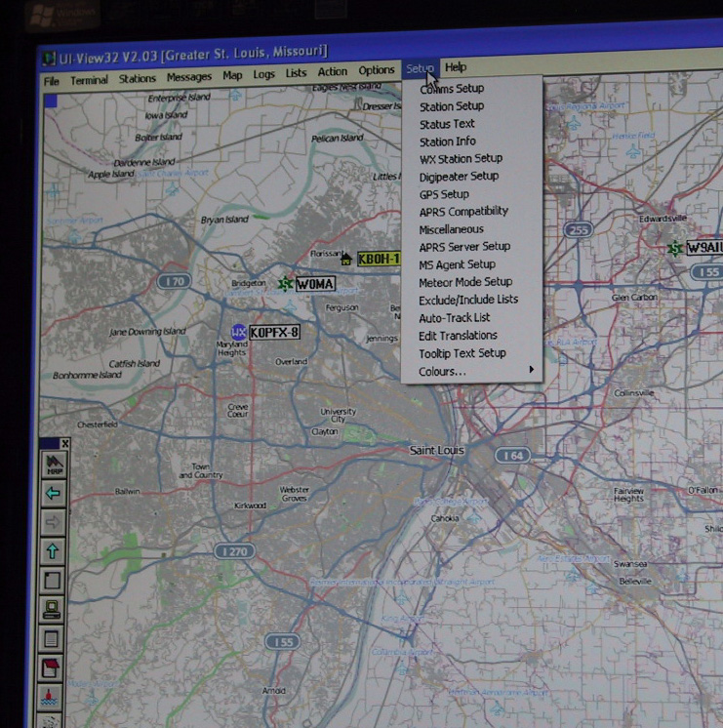The width and height of the screenshot is (723, 728).
Task: Open WX Station Setup
Action: (x=461, y=158)
